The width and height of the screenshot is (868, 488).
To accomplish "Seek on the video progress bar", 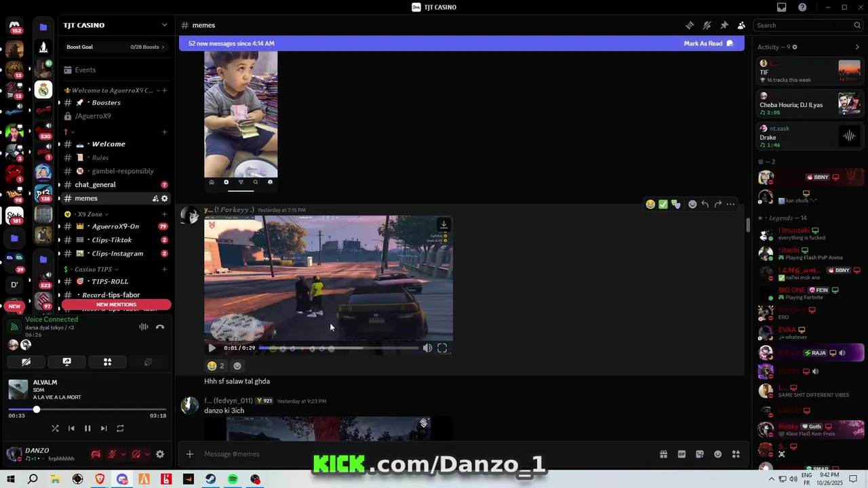I will (339, 348).
